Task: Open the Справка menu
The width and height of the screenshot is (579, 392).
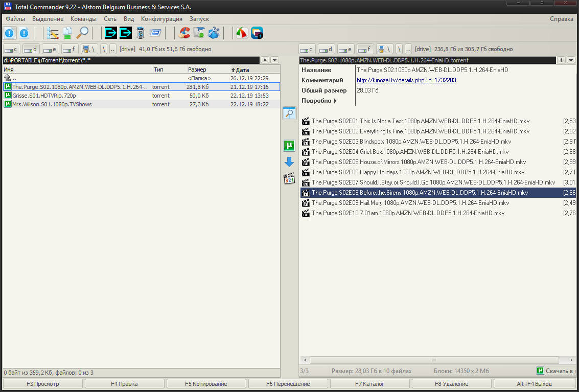Action: [x=561, y=19]
